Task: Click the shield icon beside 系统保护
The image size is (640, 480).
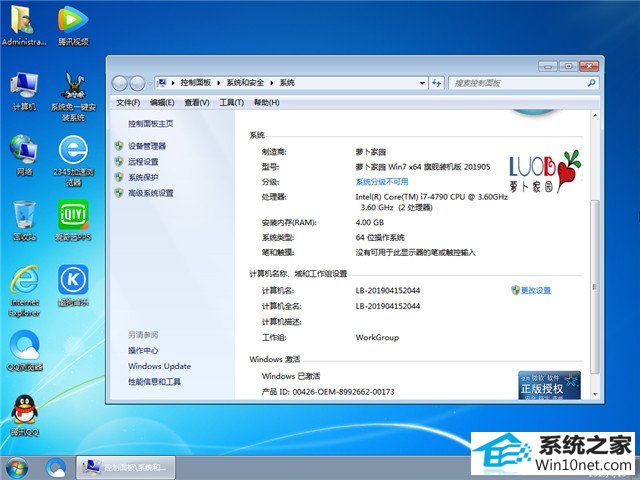Action: (119, 177)
